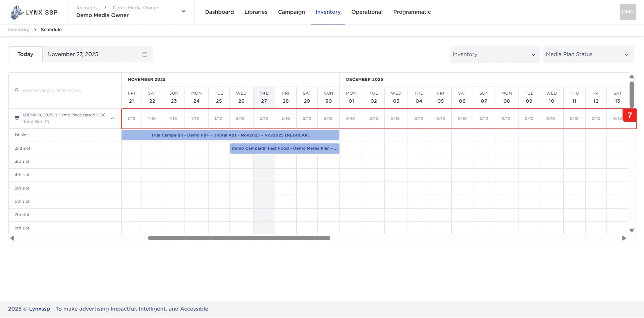Image resolution: width=644 pixels, height=318 pixels.
Task: Open the Lynxssp footer link
Action: (40, 309)
